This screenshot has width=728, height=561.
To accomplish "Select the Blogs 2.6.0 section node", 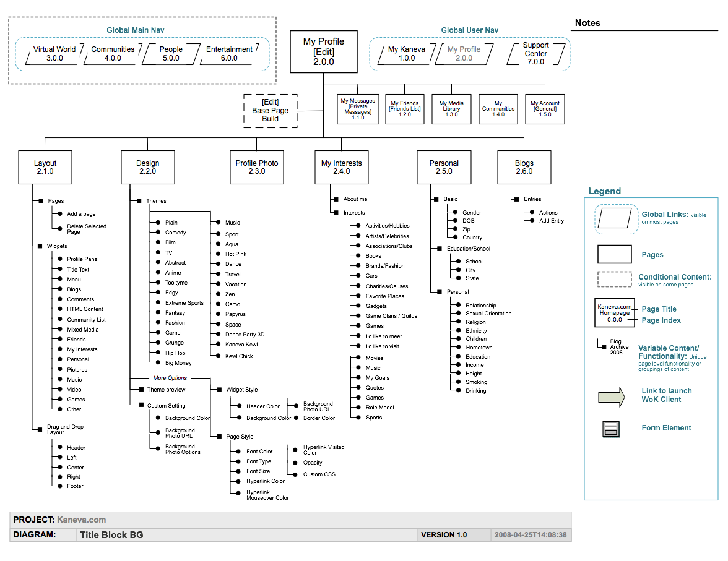I will (x=524, y=167).
